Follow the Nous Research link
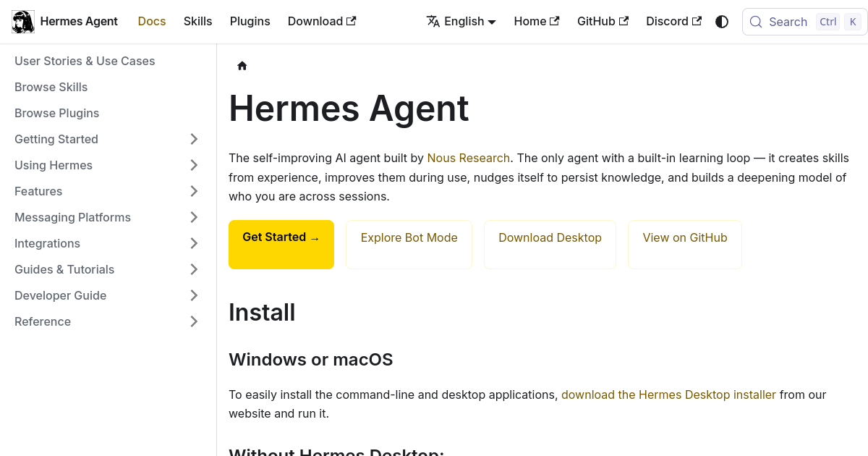The image size is (868, 456). click(469, 158)
